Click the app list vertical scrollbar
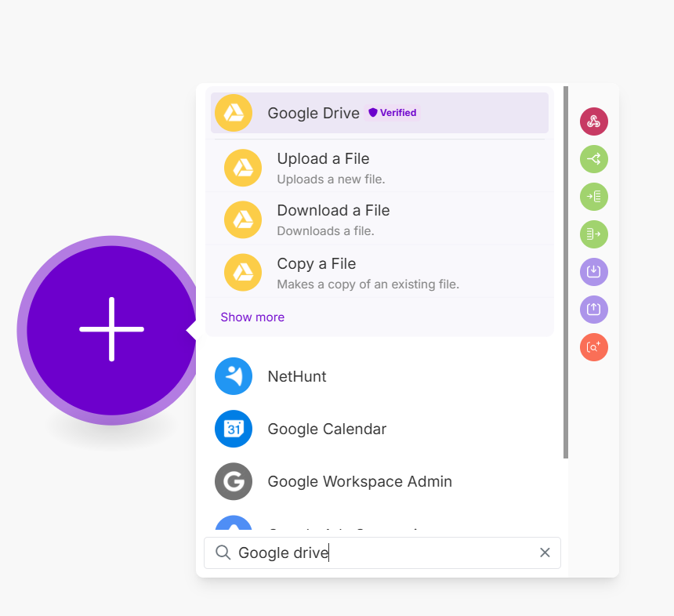674x616 pixels. pyautogui.click(x=566, y=272)
